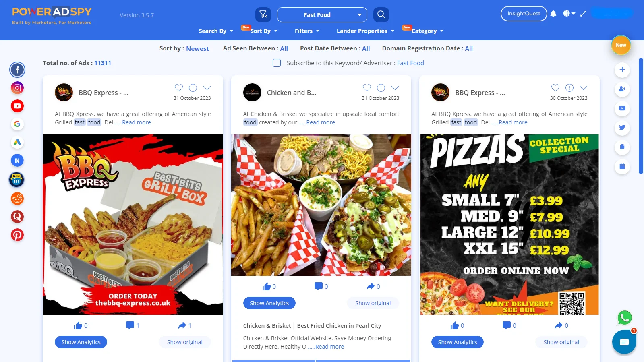
Task: Tick the Subscribe to this Keyword checkbox
Action: tap(277, 63)
